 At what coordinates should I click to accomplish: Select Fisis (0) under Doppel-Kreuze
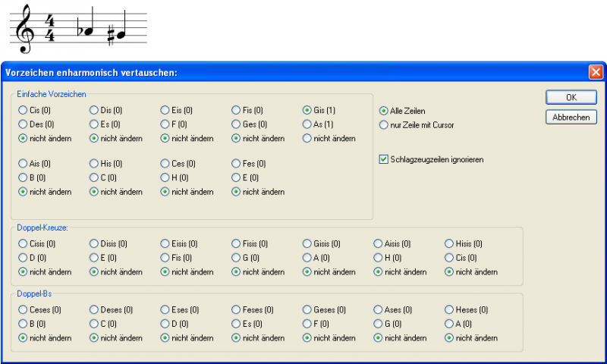click(x=236, y=244)
